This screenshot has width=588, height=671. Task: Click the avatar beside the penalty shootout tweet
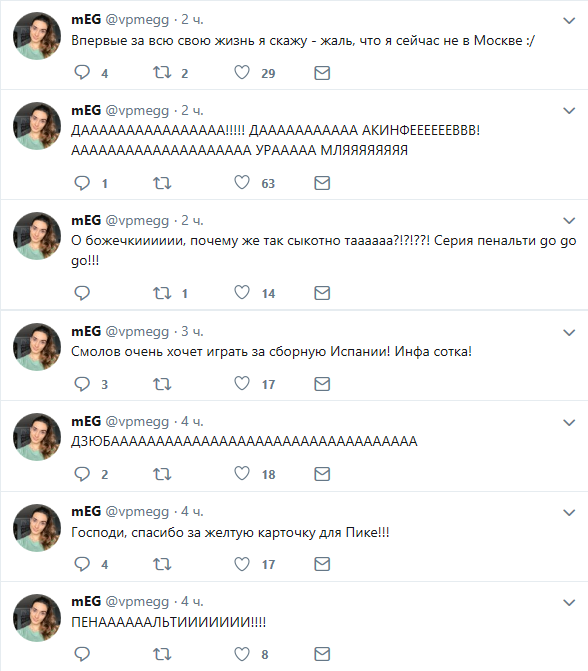[x=37, y=236]
